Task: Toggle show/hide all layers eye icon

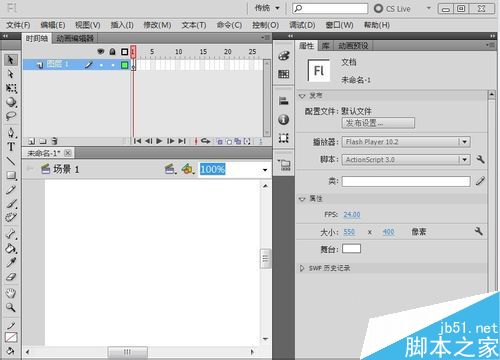Action: (101, 51)
